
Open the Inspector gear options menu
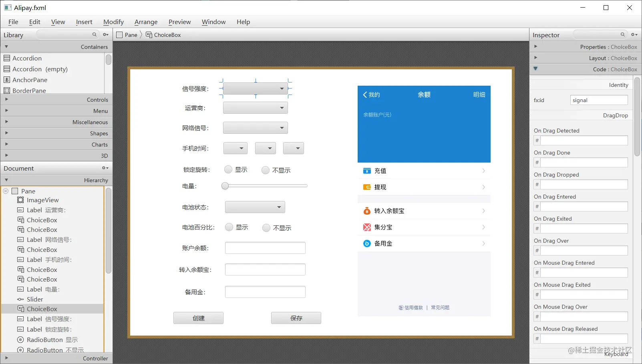click(x=634, y=35)
